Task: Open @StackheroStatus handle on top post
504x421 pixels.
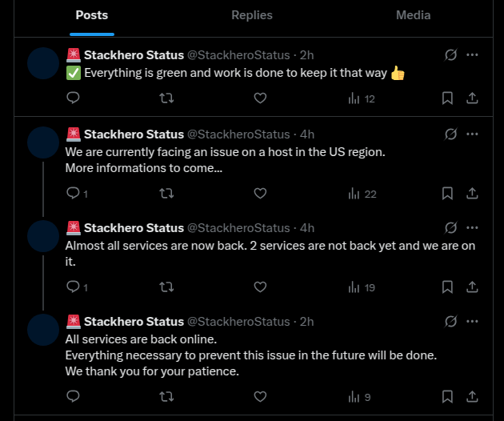Action: click(238, 55)
